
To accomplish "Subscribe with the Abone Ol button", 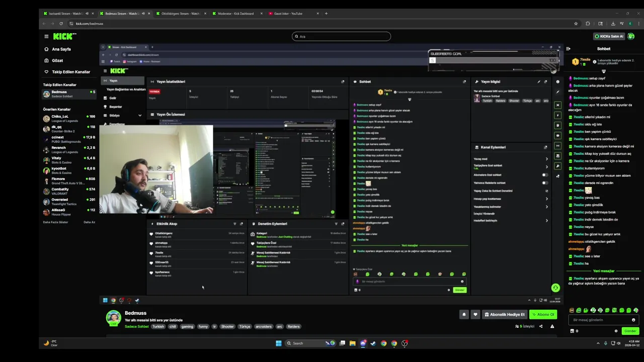I will [543, 314].
